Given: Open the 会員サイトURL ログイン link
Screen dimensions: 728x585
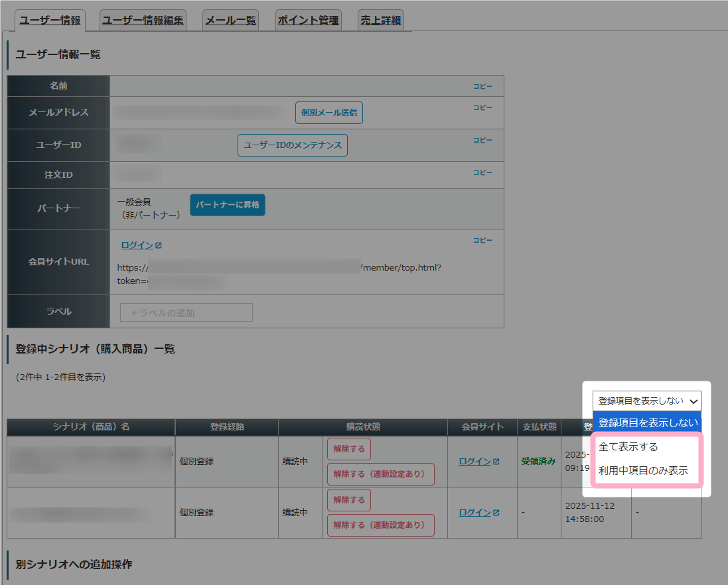Looking at the screenshot, I should [x=137, y=245].
